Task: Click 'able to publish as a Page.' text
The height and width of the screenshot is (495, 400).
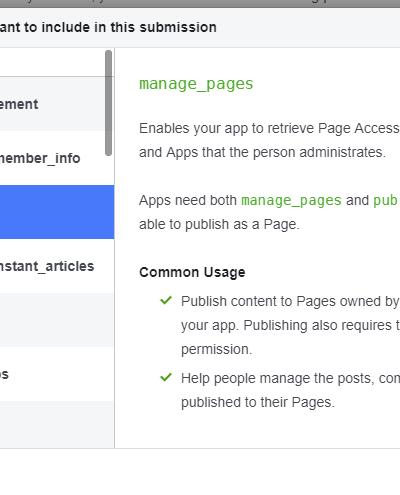Action: coord(219,224)
